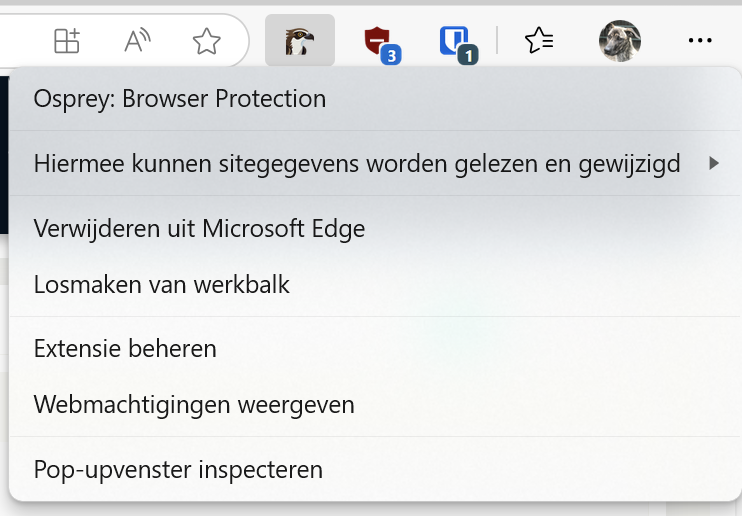Choose 'Verwijderen uit Microsoft Edge'
Image resolution: width=742 pixels, height=516 pixels.
click(x=199, y=228)
